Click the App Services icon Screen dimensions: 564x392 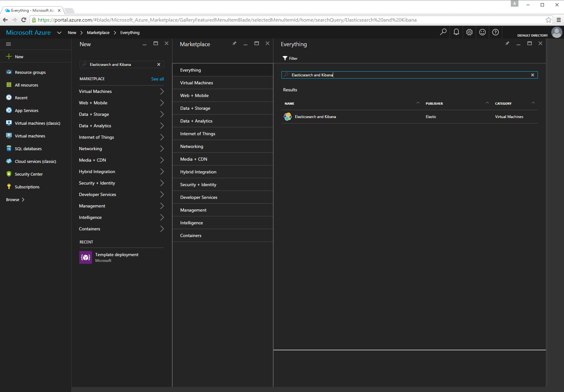(x=9, y=110)
